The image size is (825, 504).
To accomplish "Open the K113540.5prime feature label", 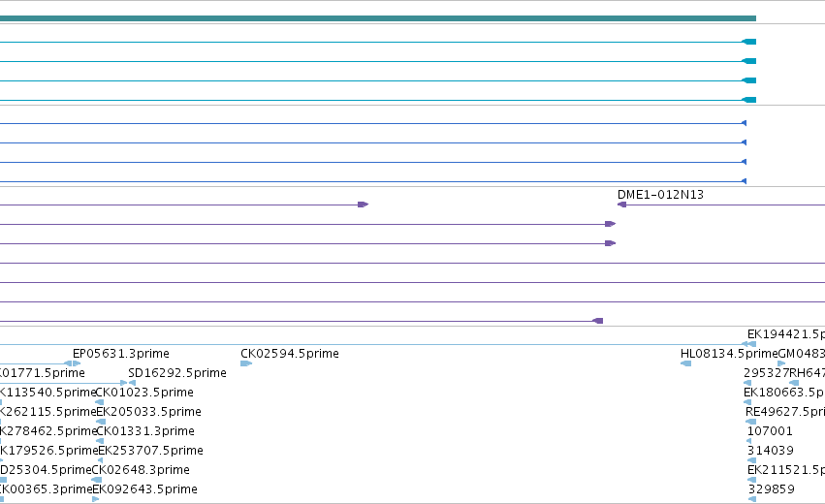I will coord(48,393).
